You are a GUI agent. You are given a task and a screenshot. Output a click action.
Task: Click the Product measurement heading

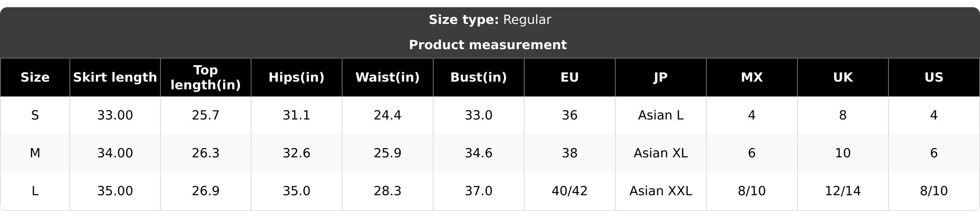(x=488, y=45)
